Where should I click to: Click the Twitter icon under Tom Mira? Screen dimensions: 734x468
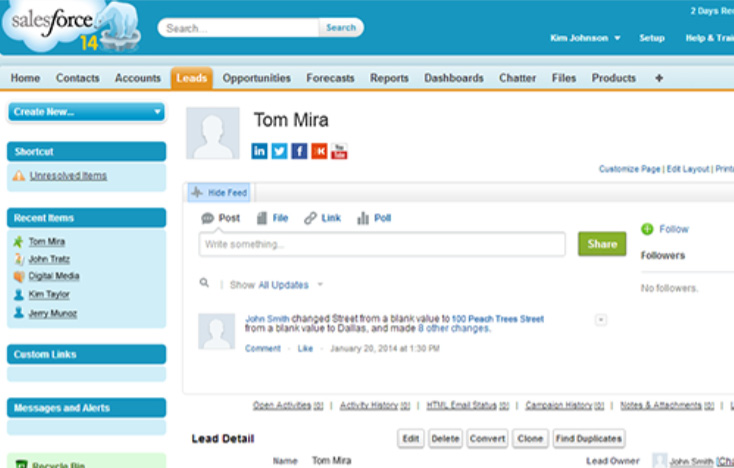coord(279,151)
